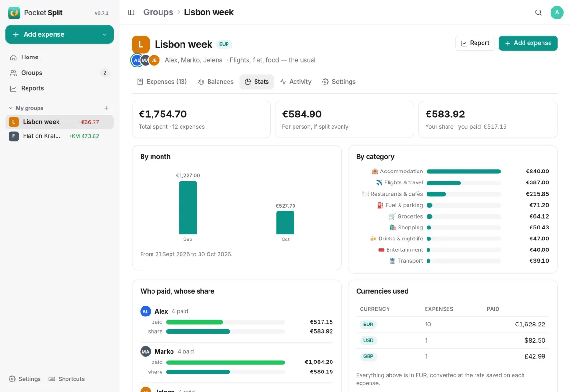Click the £42.99 GBP paid cell
The width and height of the screenshot is (570, 392).
(535, 356)
